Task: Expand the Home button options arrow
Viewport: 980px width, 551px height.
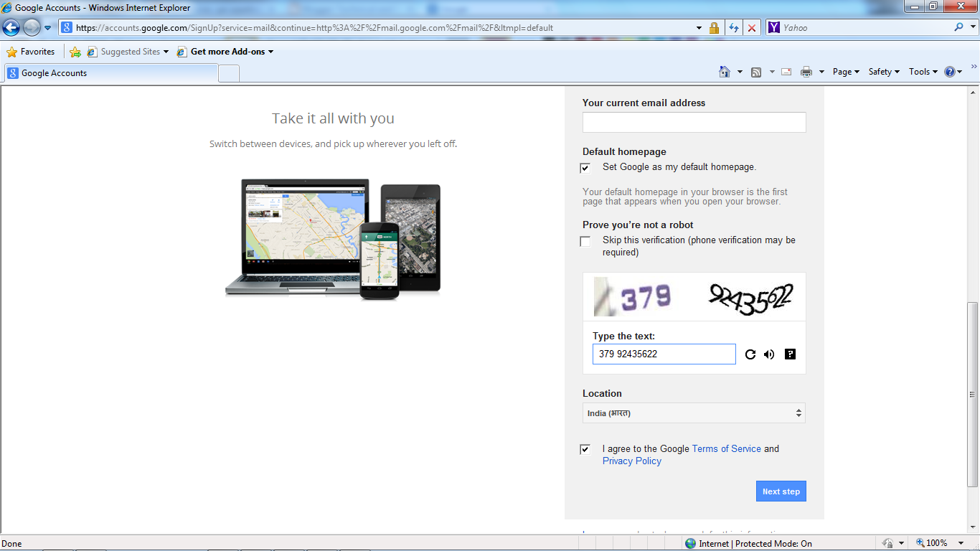Action: point(740,72)
